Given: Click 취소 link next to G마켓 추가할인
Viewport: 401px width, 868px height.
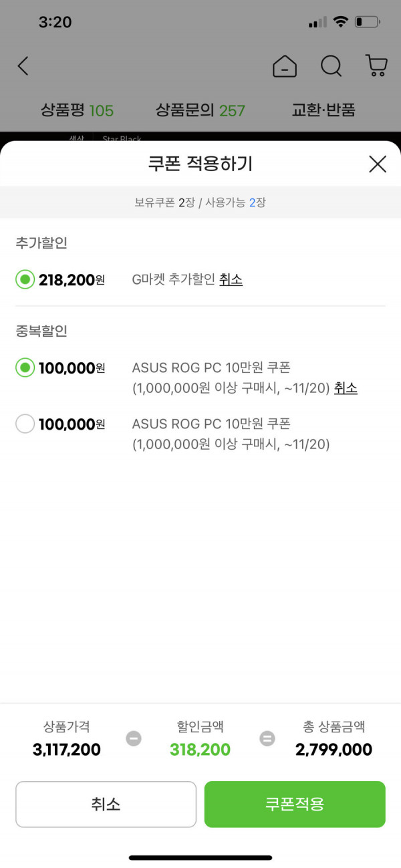Looking at the screenshot, I should 231,279.
